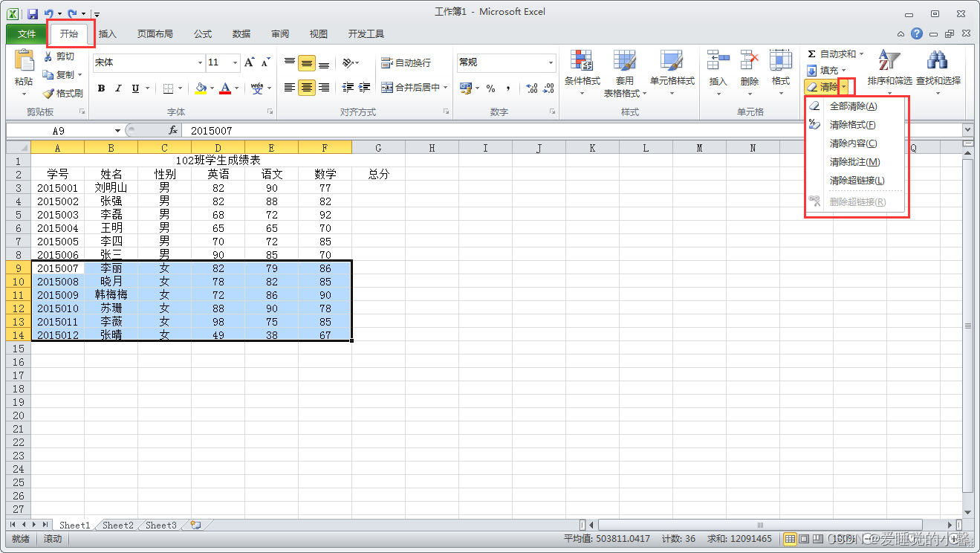Toggle bottom vertical alignment
Image resolution: width=980 pixels, height=553 pixels.
click(324, 63)
